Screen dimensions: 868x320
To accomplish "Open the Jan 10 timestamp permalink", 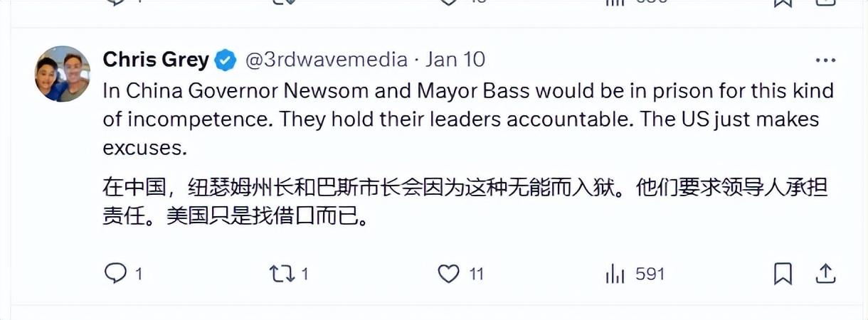I will click(455, 60).
